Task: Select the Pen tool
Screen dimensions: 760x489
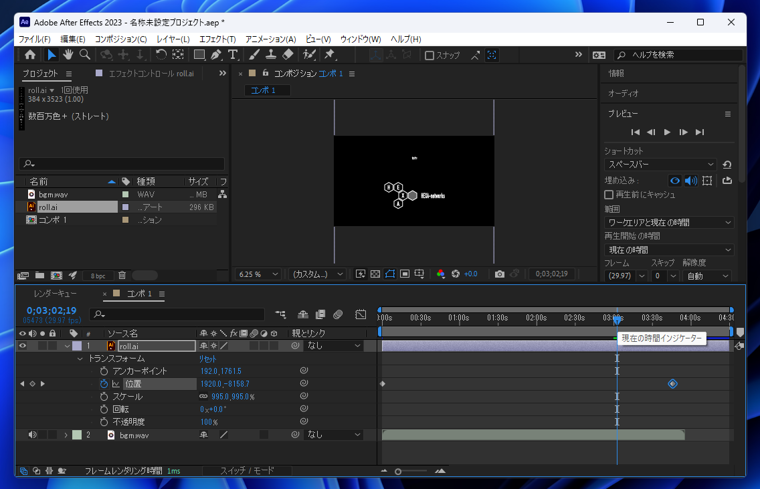Action: pyautogui.click(x=216, y=55)
